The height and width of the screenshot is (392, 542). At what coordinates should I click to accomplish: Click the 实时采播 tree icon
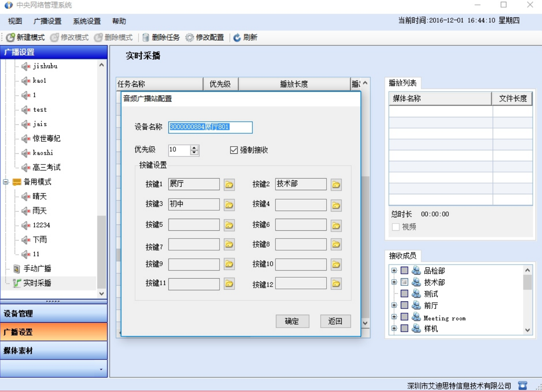tap(17, 283)
